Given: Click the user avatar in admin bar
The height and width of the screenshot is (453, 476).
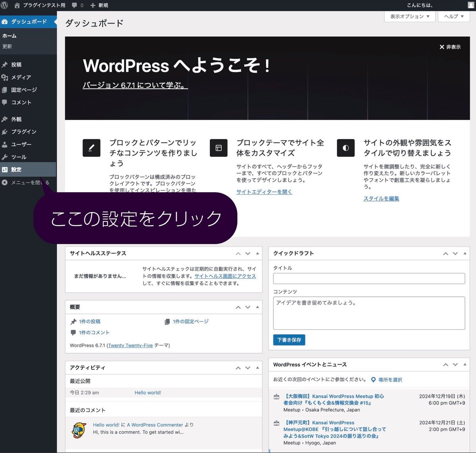Looking at the screenshot, I should 471,5.
